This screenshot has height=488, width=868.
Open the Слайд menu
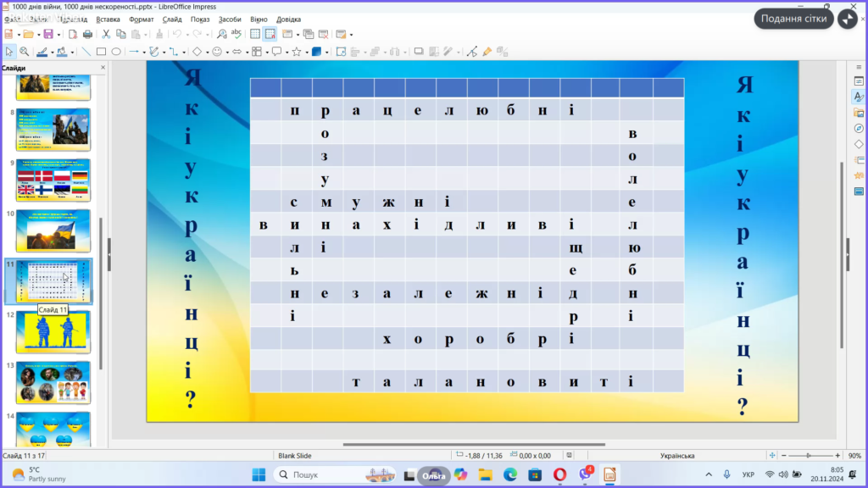[172, 19]
